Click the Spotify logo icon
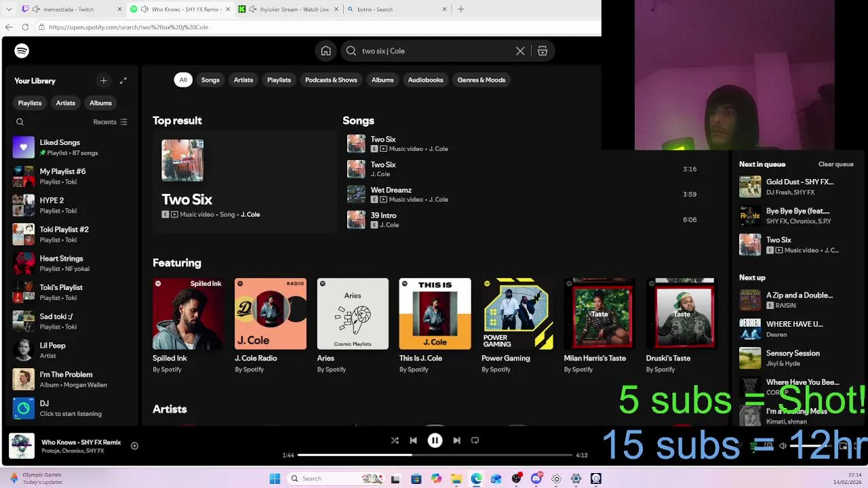This screenshot has width=868, height=488. tap(22, 51)
